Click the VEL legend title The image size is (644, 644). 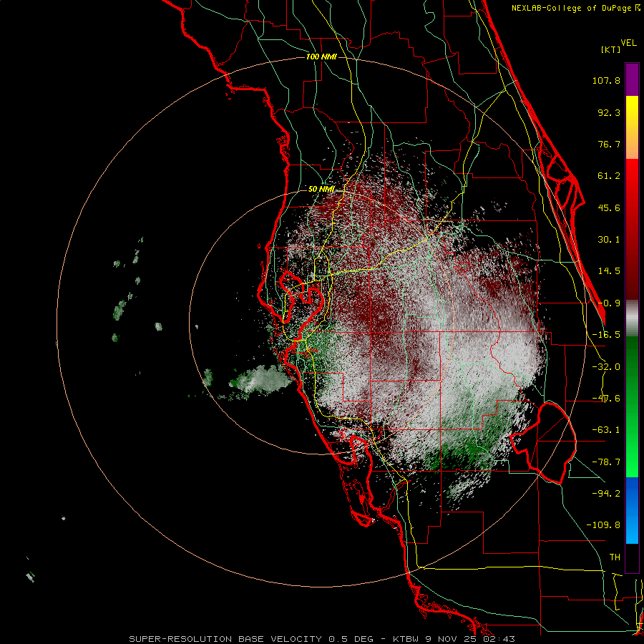[x=628, y=43]
